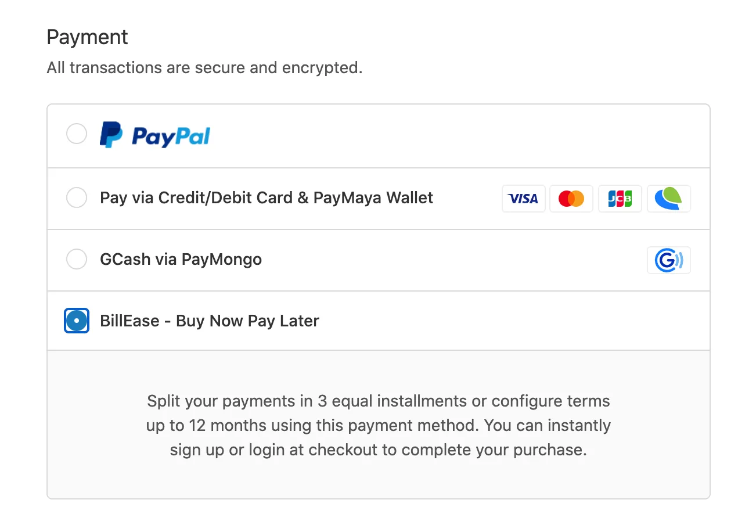756x532 pixels.
Task: Click the JCB card icon
Action: click(620, 199)
